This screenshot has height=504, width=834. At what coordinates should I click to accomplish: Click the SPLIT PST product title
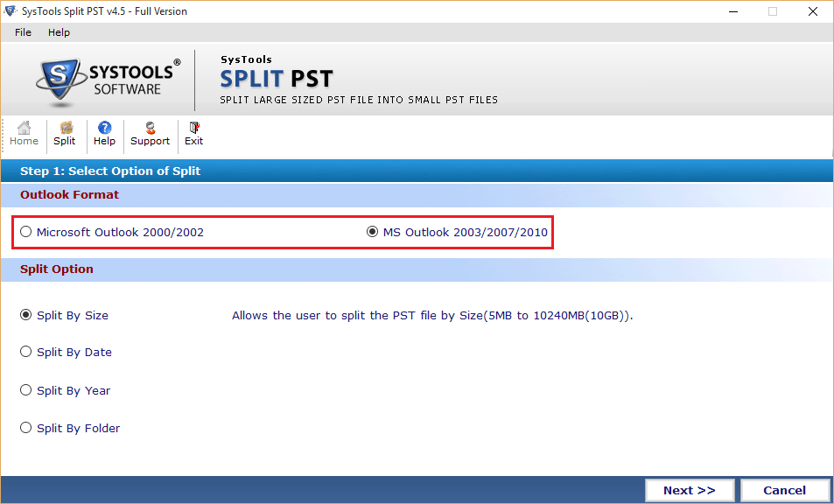click(x=277, y=79)
